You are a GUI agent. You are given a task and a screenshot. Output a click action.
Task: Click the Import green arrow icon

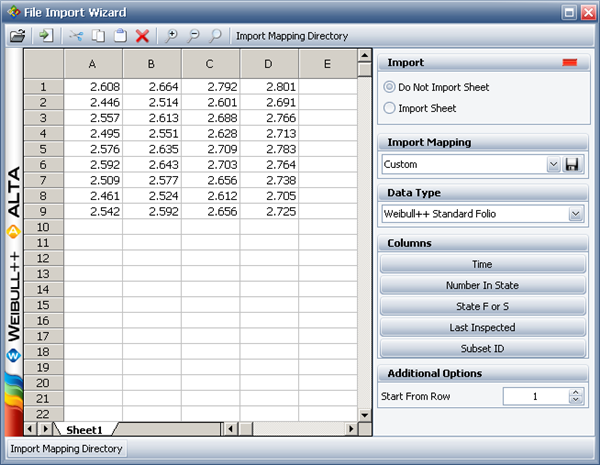[x=46, y=36]
